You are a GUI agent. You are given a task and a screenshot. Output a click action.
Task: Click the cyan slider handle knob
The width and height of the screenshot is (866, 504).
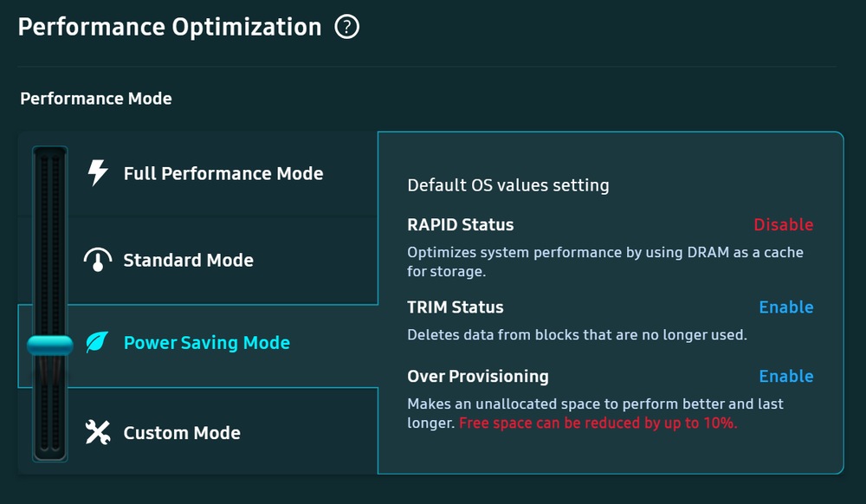coord(49,346)
